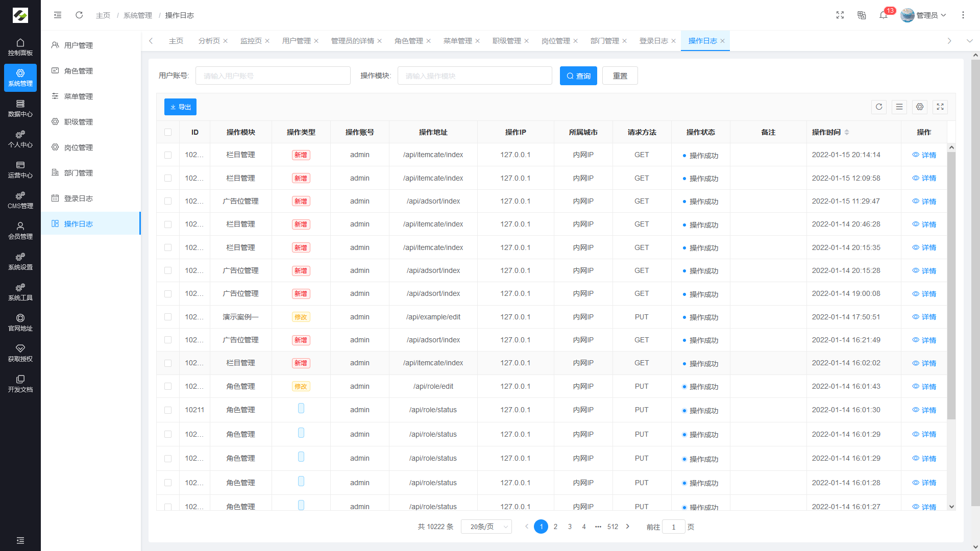This screenshot has height=551, width=980.
Task: Click the table refresh icon
Action: point(879,107)
